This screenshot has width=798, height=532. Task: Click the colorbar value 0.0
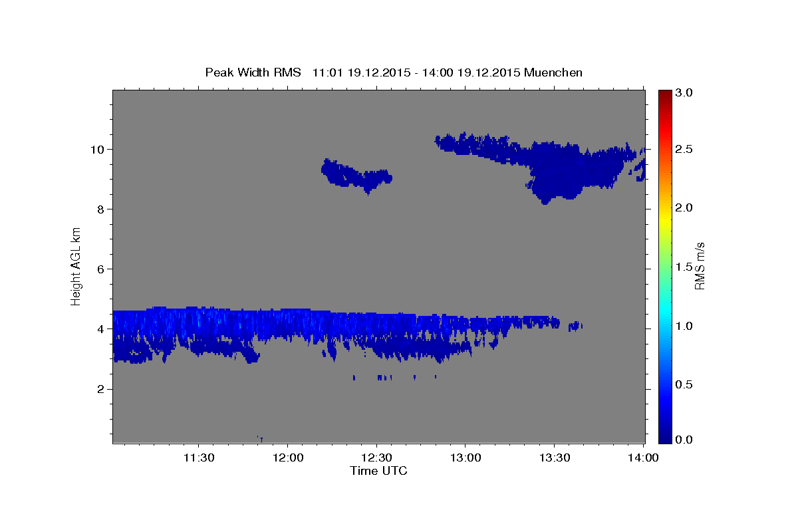[x=685, y=440]
